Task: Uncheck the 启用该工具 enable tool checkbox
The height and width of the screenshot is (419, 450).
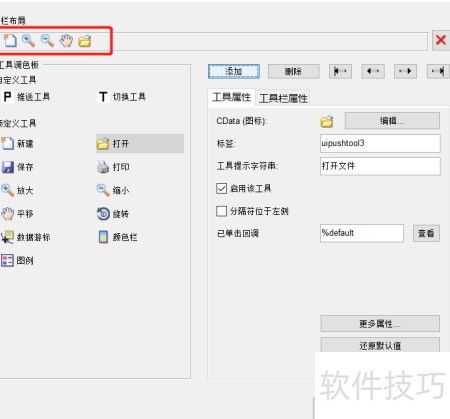Action: [222, 188]
